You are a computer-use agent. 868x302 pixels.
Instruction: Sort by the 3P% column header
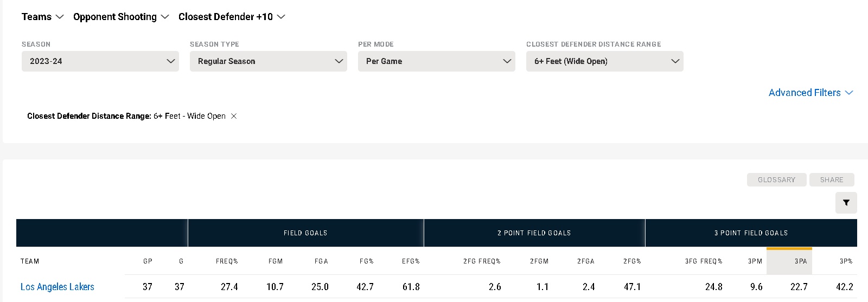click(846, 261)
